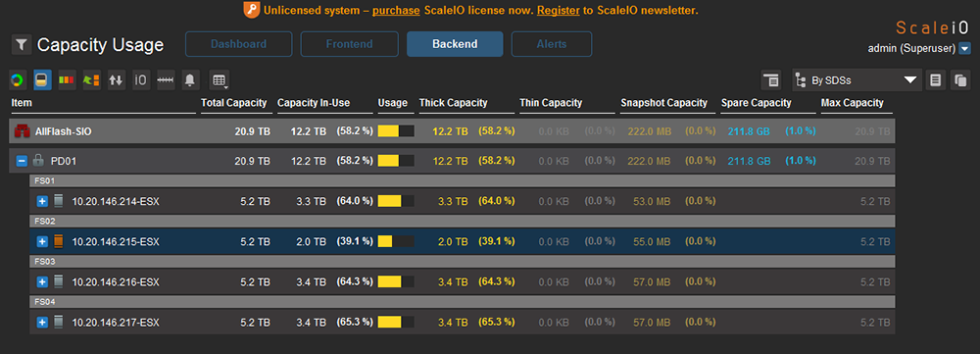The image size is (980, 354).
Task: Expand the 10.20.146.214-ESX row
Action: click(42, 201)
